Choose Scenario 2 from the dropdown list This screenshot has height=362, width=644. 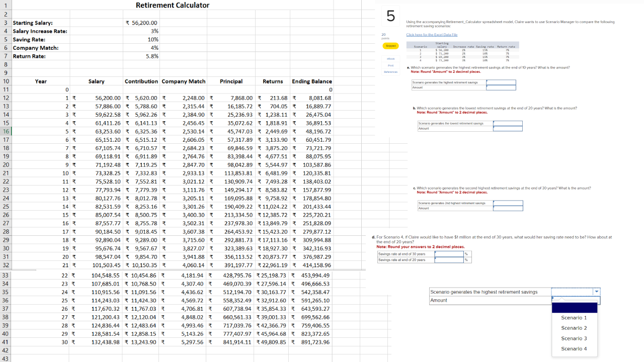(x=574, y=328)
